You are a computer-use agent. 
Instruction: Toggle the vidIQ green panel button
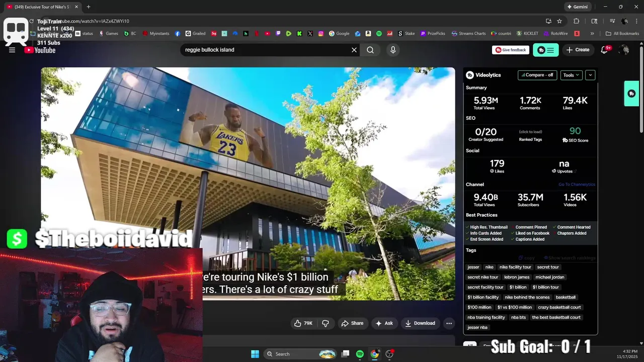546,50
